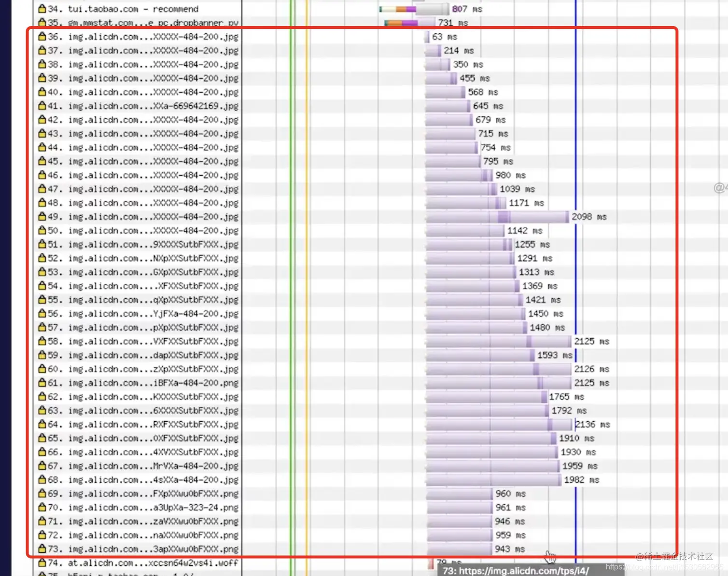Screen dimensions: 728x576
Task: Click the lock icon on request 45
Action: (x=42, y=161)
